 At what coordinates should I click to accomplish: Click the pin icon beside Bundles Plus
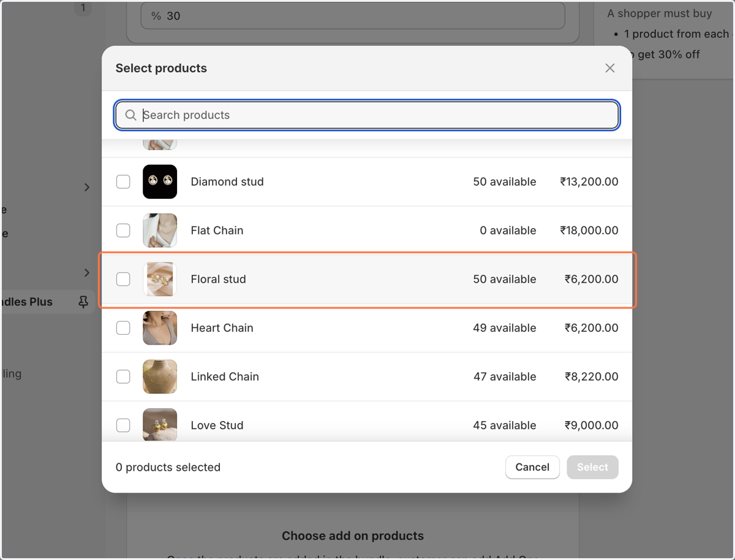[x=83, y=302]
